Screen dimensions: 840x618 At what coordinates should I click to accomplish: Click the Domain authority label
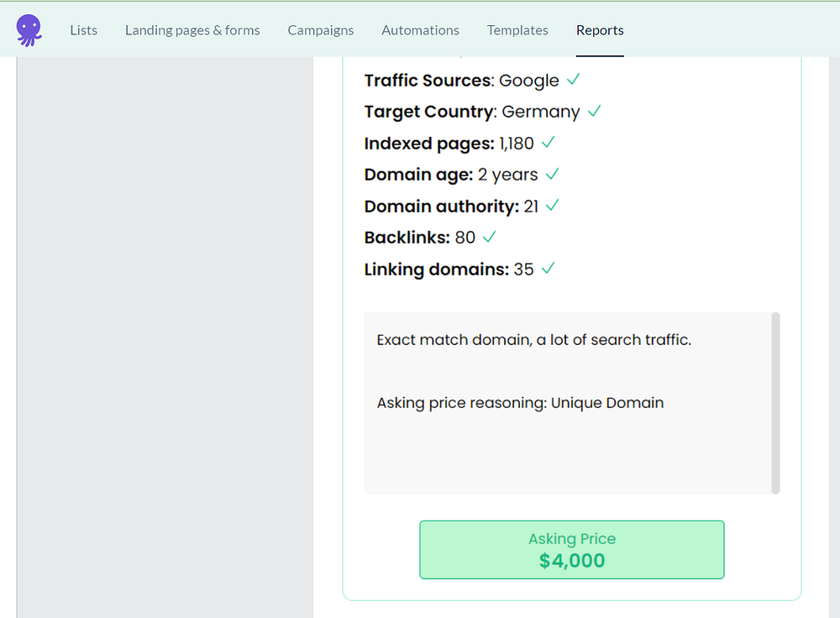point(441,206)
